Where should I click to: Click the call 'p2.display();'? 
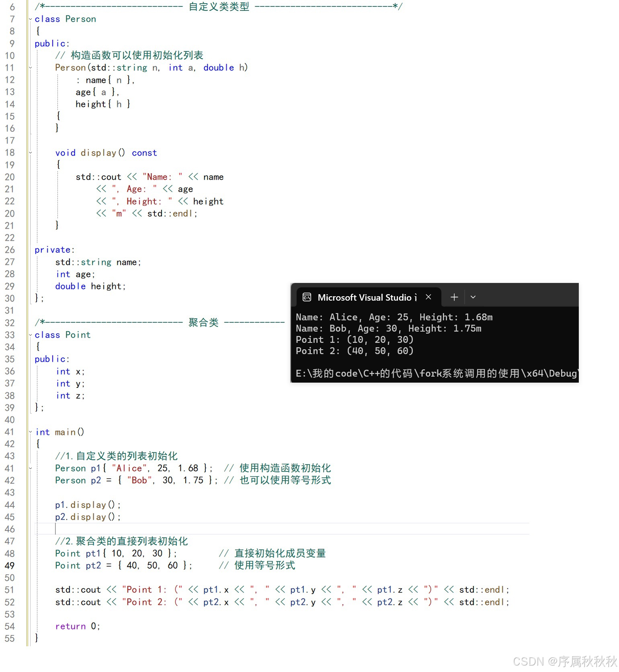click(x=88, y=517)
